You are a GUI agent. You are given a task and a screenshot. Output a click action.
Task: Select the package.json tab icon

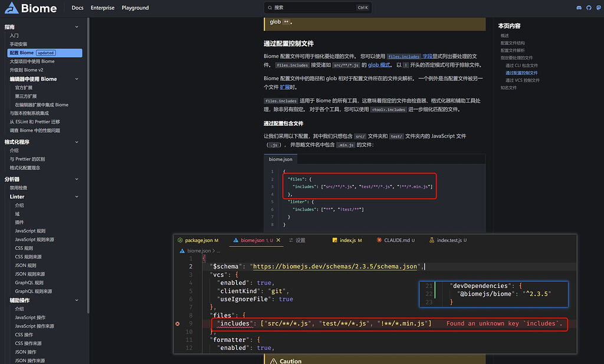[180, 240]
